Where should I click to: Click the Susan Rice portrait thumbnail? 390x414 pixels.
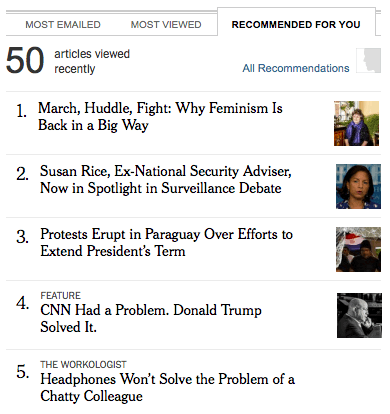coord(358,186)
